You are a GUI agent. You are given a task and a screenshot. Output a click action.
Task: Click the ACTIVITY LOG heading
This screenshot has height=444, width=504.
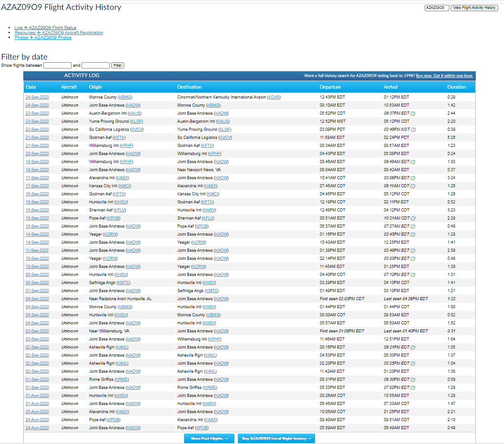[82, 75]
